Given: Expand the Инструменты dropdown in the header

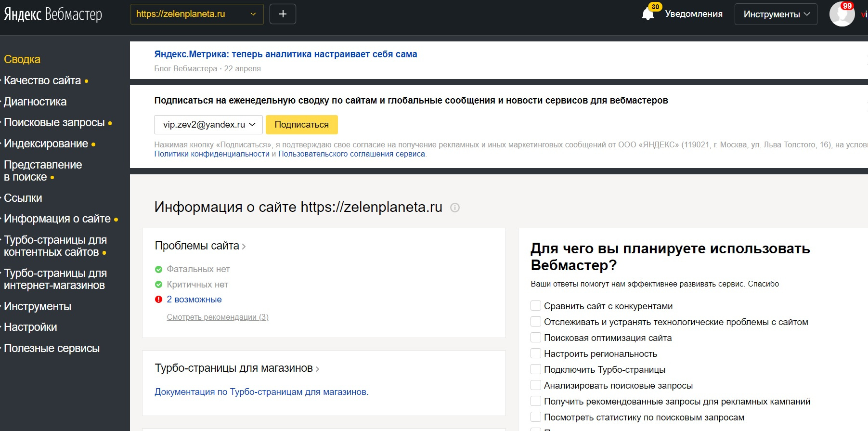Looking at the screenshot, I should (x=776, y=14).
